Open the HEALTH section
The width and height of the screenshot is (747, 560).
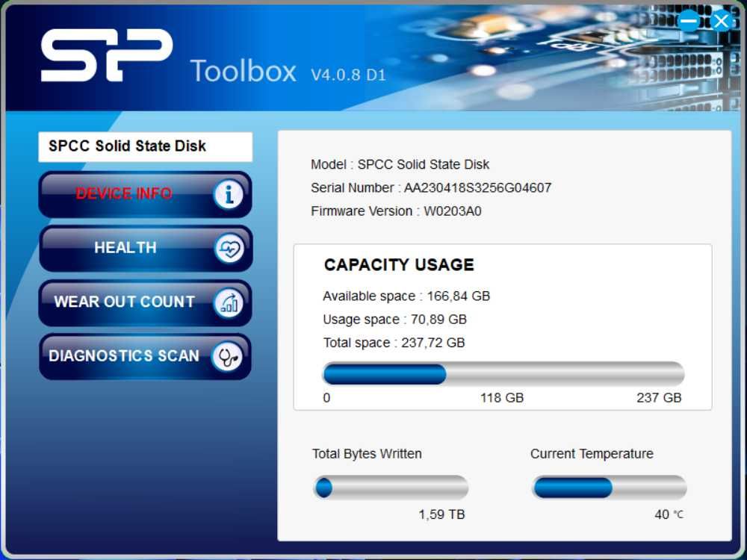(x=146, y=249)
